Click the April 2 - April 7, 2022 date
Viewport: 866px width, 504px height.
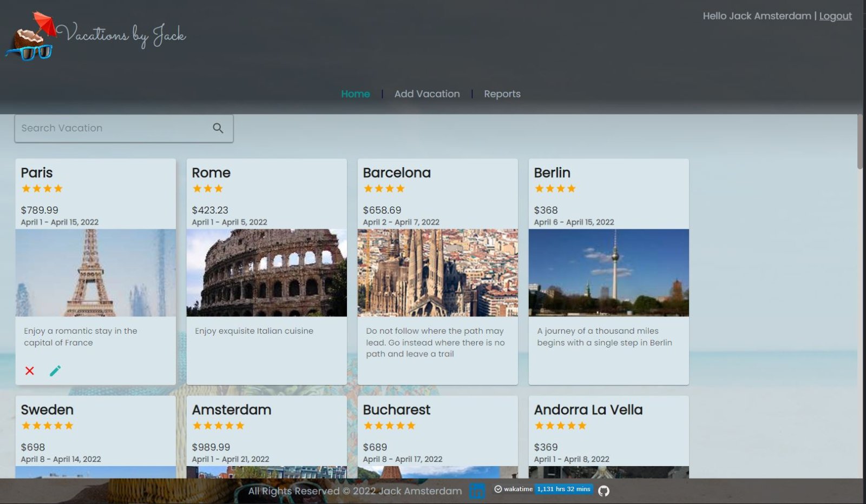coord(401,222)
